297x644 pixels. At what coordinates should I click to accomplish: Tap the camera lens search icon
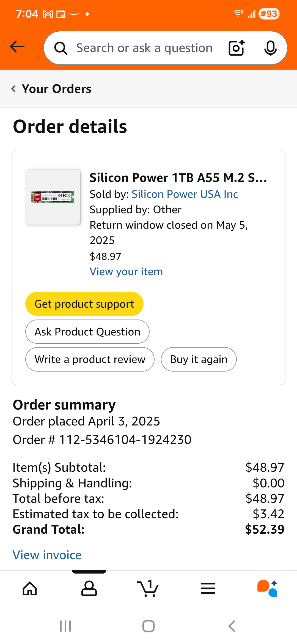237,48
